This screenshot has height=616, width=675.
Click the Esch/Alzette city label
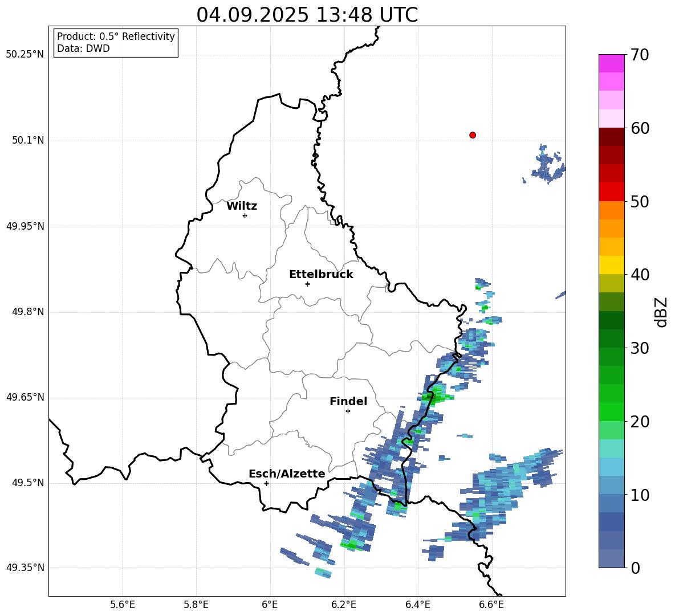[x=287, y=474]
